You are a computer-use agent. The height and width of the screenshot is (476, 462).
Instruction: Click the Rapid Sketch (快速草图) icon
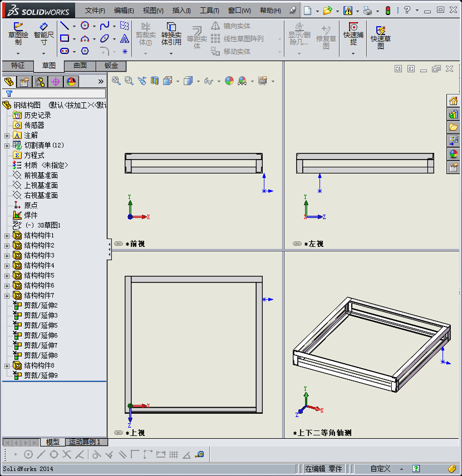click(x=381, y=31)
